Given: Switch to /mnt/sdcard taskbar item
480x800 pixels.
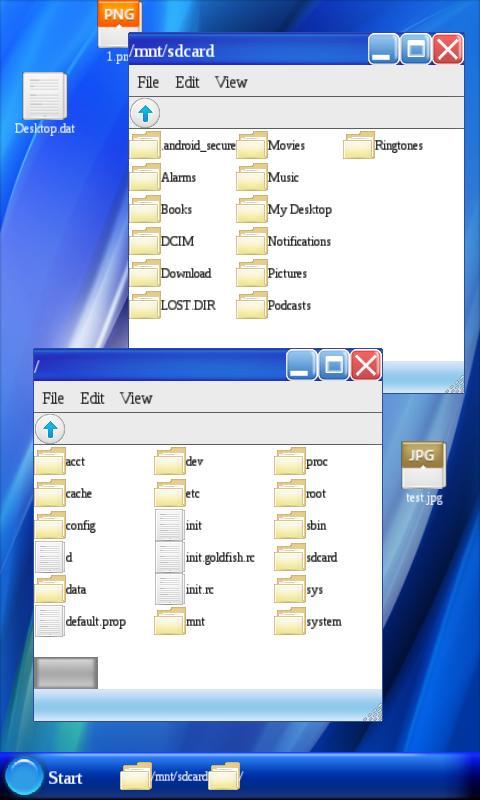Looking at the screenshot, I should coord(164,777).
